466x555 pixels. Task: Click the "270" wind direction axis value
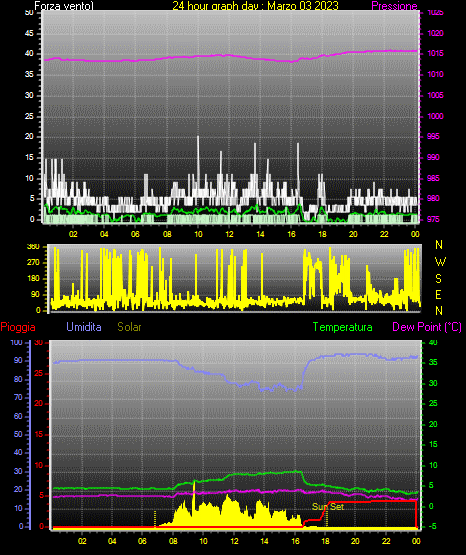pyautogui.click(x=33, y=263)
